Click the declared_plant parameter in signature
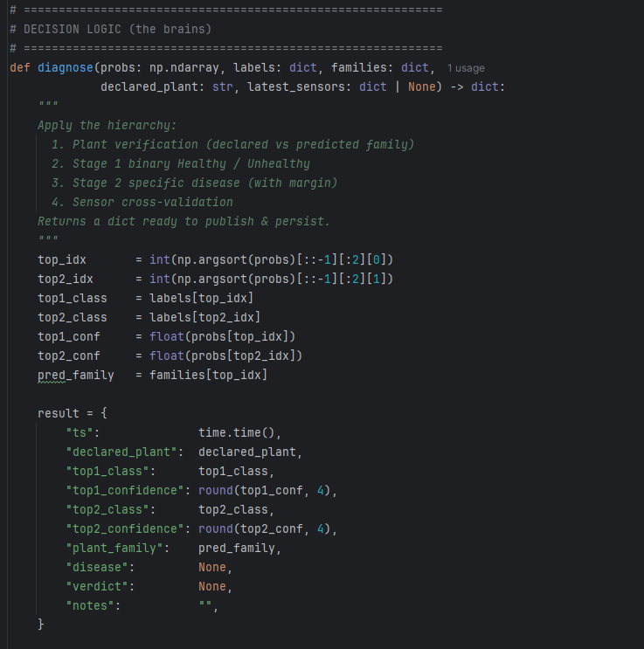The height and width of the screenshot is (649, 644). tap(149, 86)
